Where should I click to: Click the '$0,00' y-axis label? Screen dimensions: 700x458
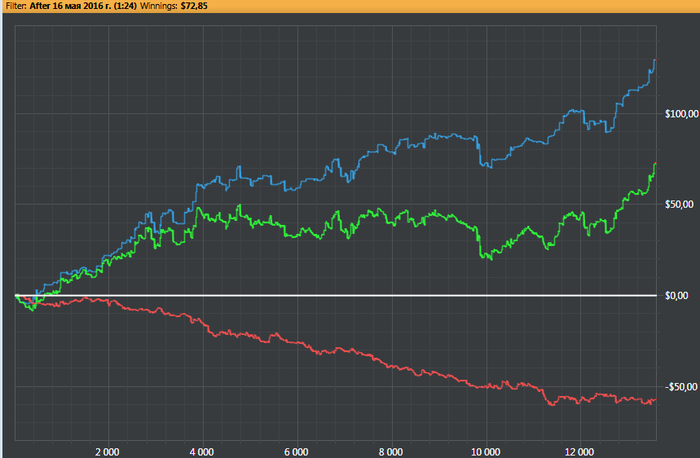pyautogui.click(x=676, y=296)
